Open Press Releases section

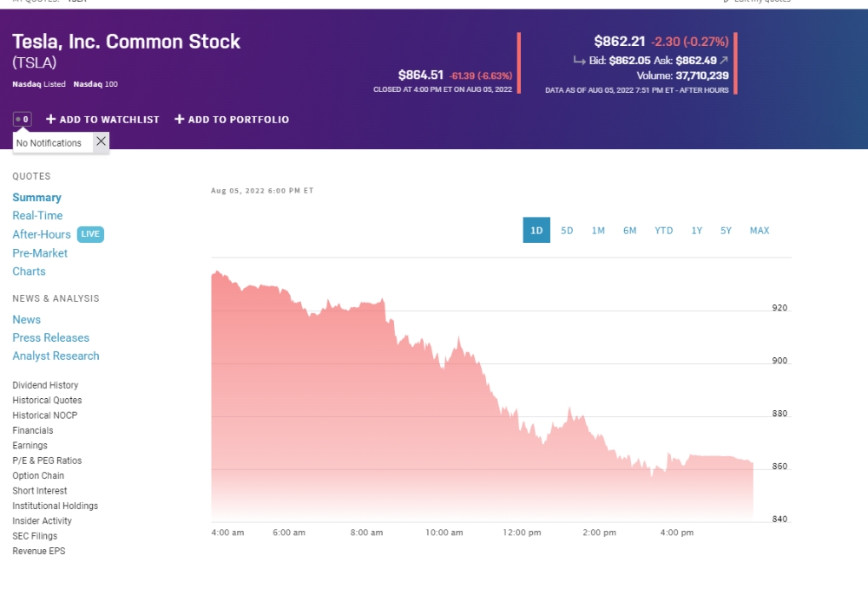(50, 338)
